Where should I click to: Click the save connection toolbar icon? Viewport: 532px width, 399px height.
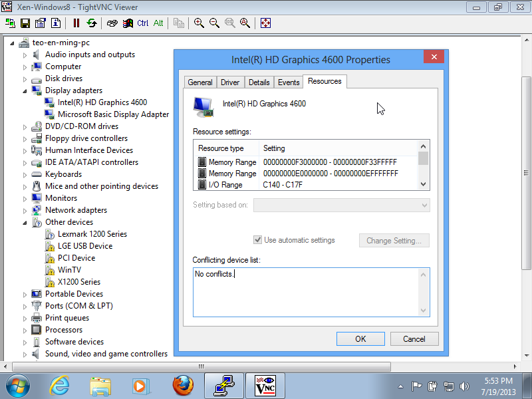point(25,23)
